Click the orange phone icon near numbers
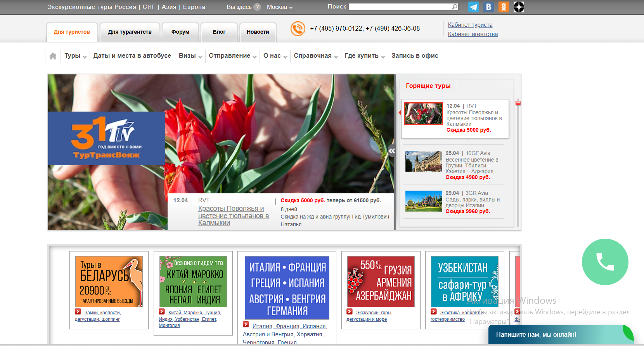The width and height of the screenshot is (644, 346). [x=298, y=29]
